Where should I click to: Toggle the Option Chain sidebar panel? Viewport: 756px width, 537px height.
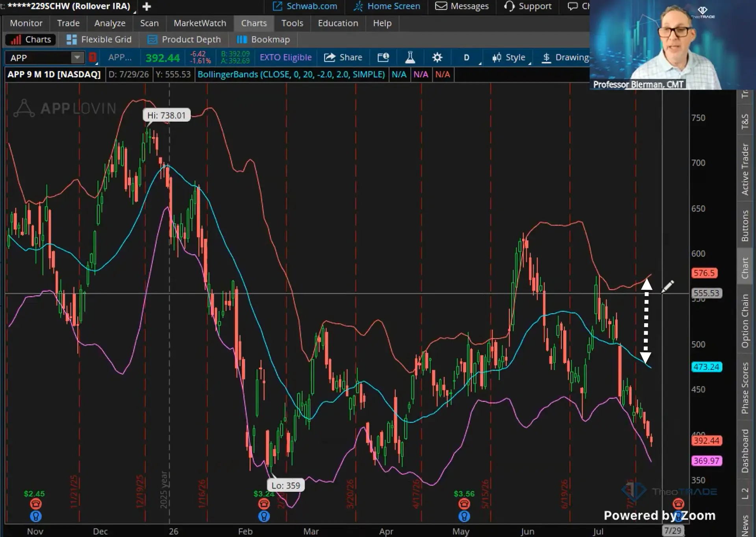coord(745,321)
